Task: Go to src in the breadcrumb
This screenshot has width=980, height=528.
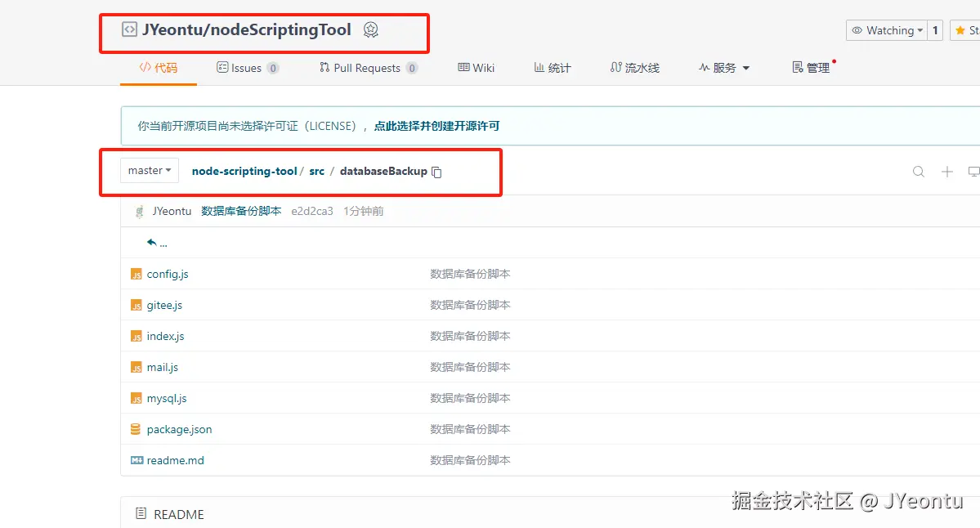Action: [x=317, y=171]
